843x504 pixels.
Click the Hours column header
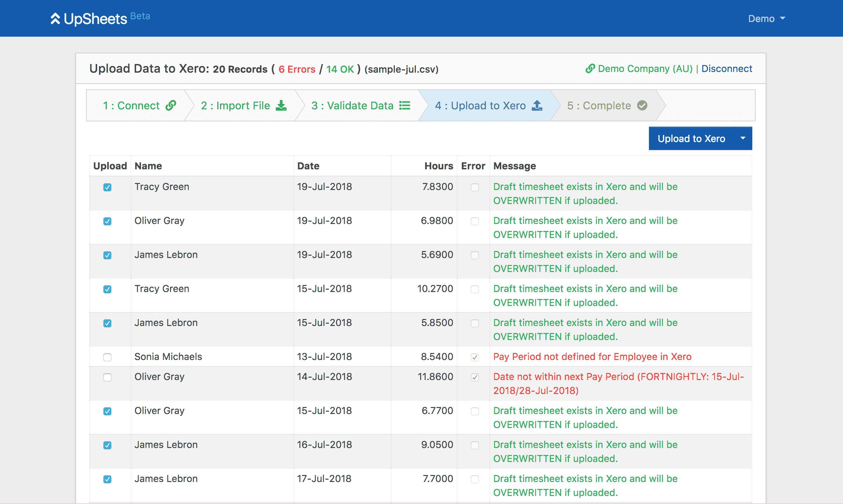(439, 166)
